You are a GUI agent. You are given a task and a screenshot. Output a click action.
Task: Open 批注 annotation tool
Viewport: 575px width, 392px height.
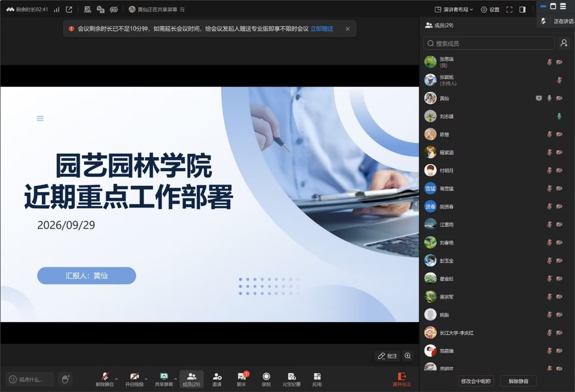coord(387,356)
